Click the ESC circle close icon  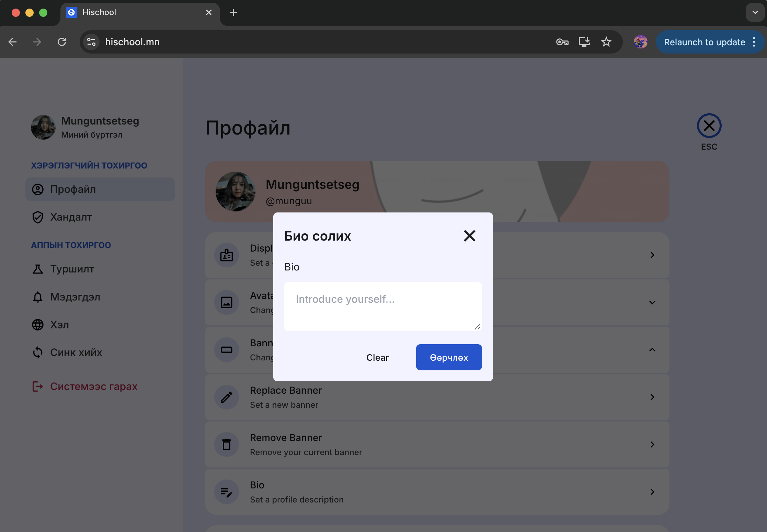coord(709,126)
